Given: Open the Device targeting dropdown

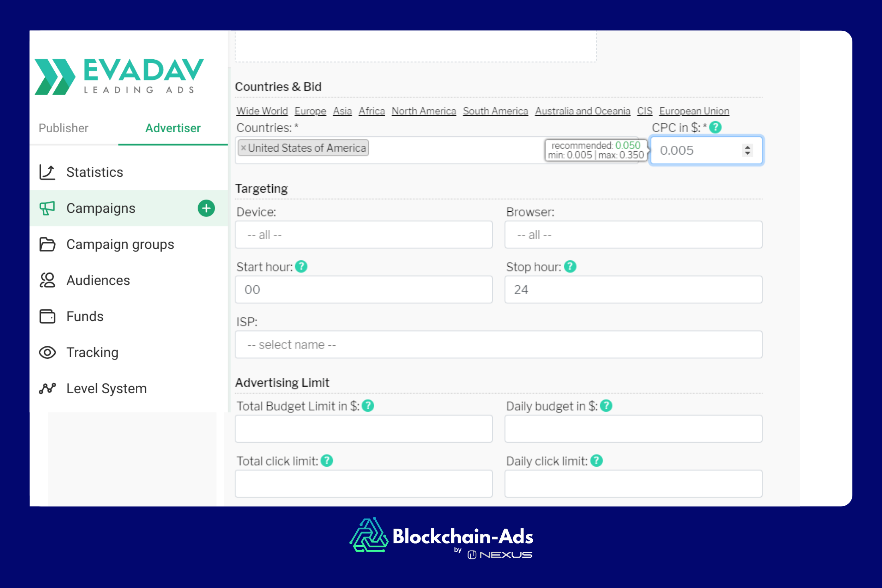Looking at the screenshot, I should tap(363, 235).
